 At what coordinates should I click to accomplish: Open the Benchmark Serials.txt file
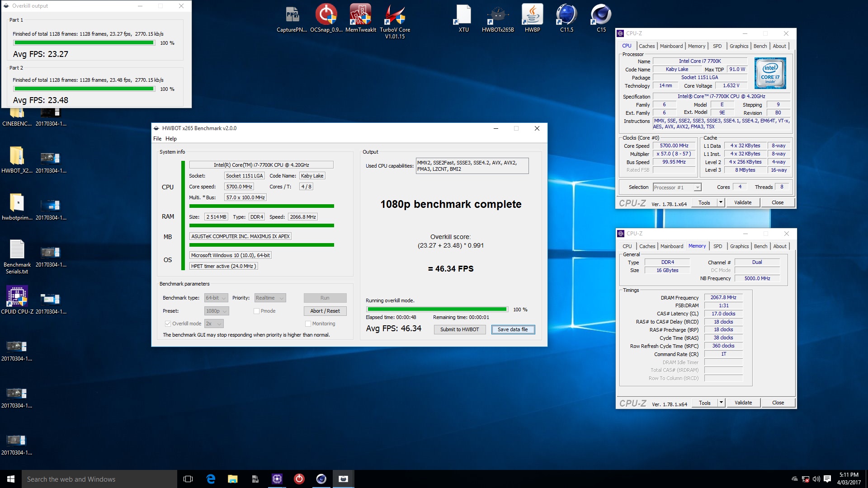17,257
